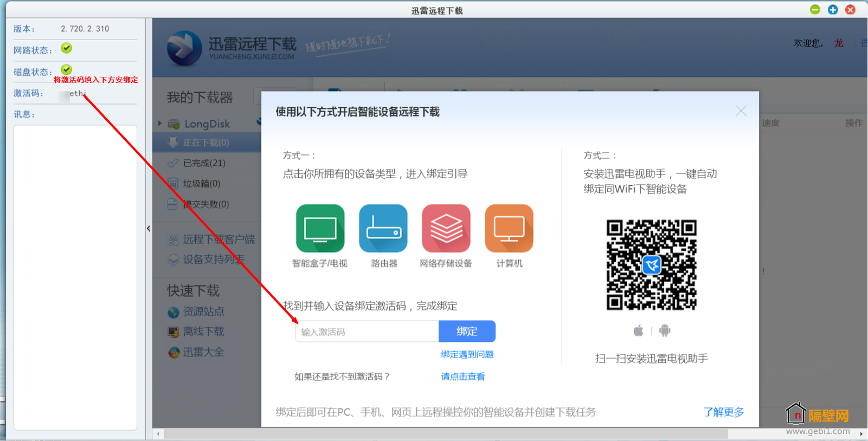This screenshot has width=868, height=441.
Task: Click the scrollbar right arrow
Action: (861, 434)
